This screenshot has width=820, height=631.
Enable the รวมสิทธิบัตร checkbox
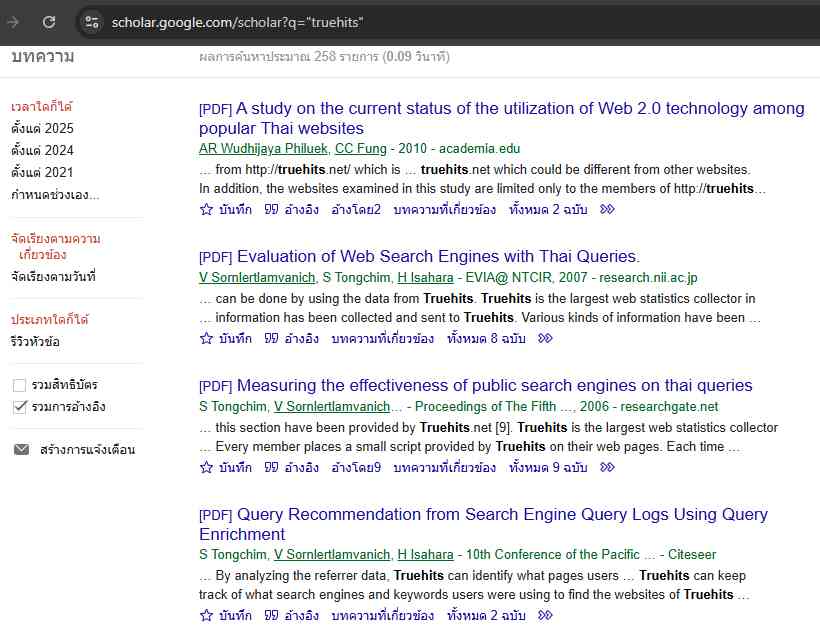(x=20, y=385)
